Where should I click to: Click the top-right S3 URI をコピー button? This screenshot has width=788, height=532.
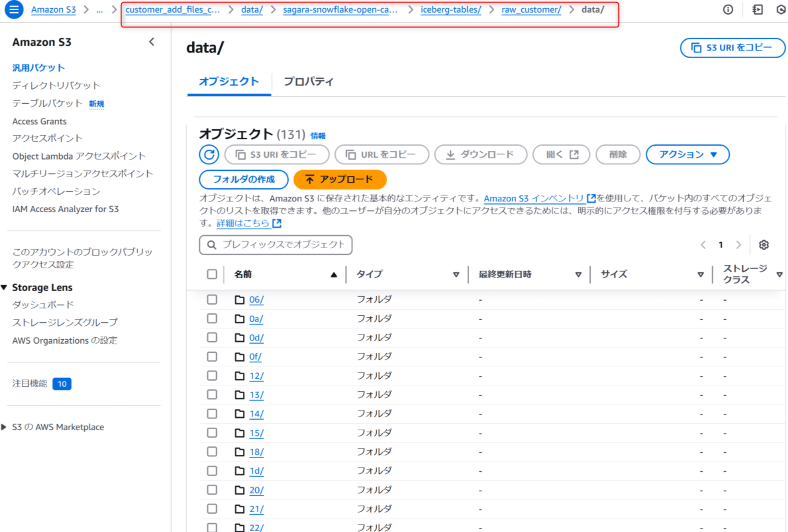coord(732,48)
